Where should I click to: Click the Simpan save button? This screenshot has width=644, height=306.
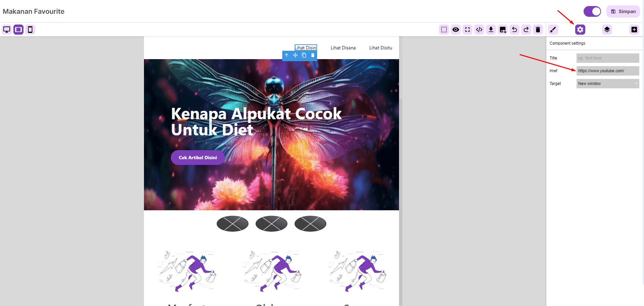click(623, 11)
